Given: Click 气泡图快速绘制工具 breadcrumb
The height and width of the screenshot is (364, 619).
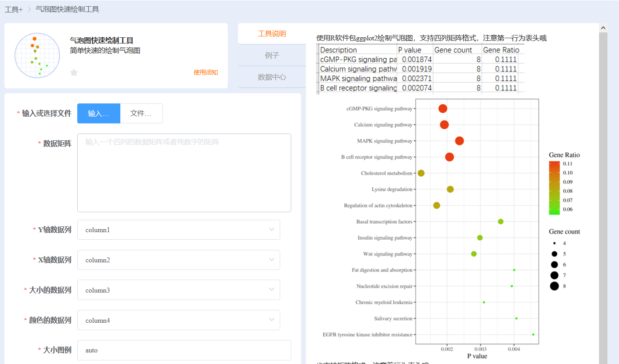Looking at the screenshot, I should [x=67, y=9].
